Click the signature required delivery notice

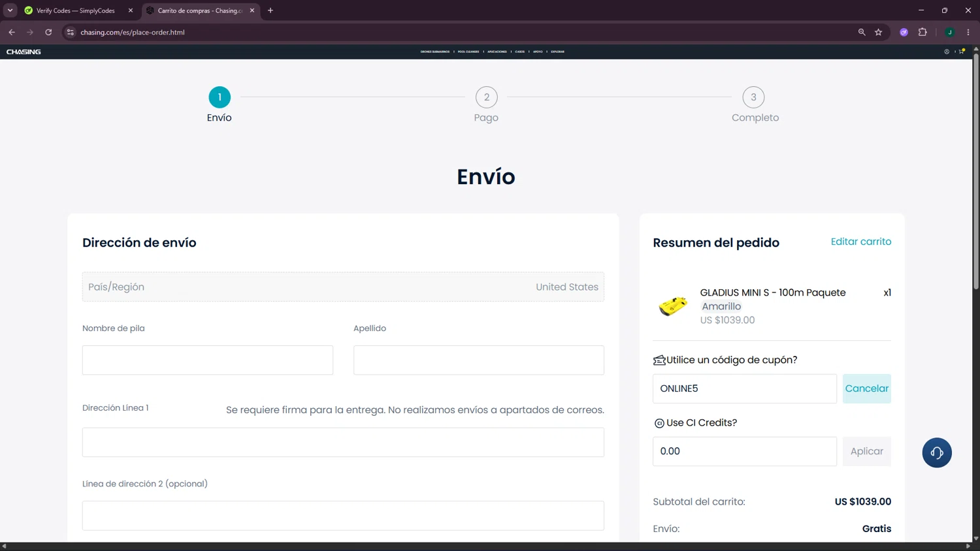coord(415,410)
